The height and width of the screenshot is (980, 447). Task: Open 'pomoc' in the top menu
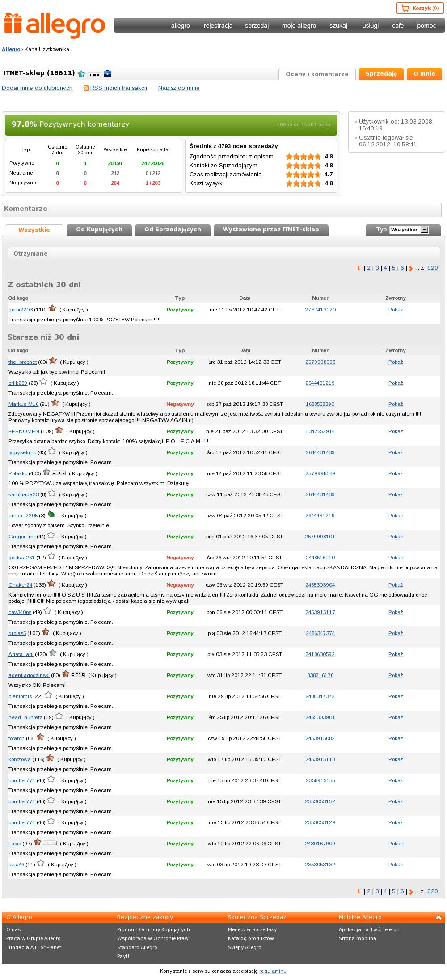pos(426,26)
